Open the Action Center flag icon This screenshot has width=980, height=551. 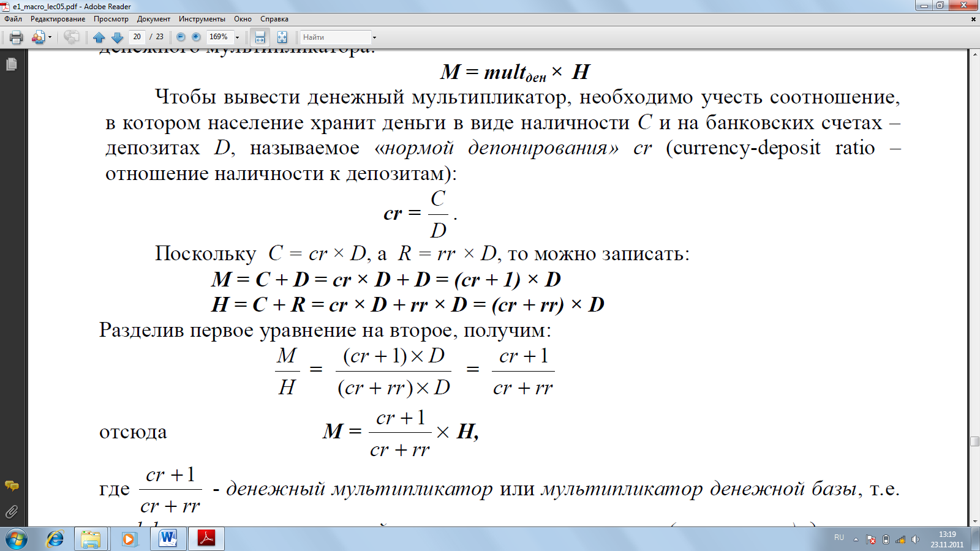pos(871,539)
